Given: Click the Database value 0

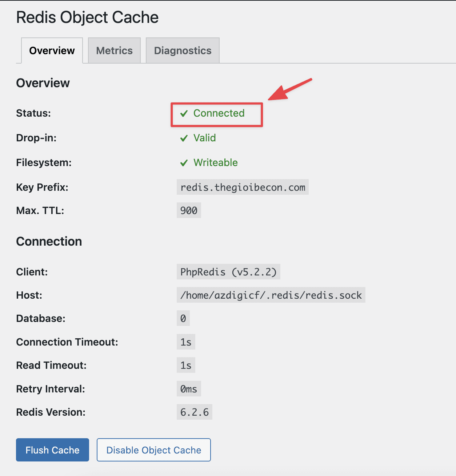Looking at the screenshot, I should (x=183, y=318).
